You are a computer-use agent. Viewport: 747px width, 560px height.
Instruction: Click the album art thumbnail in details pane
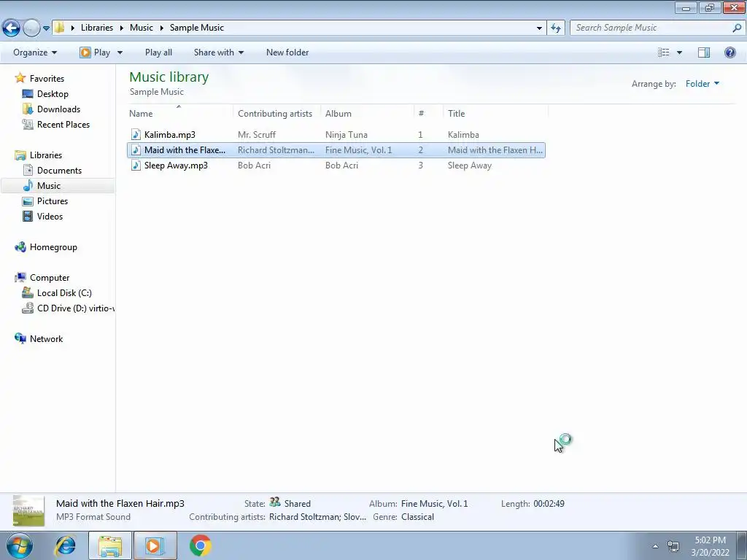[28, 511]
